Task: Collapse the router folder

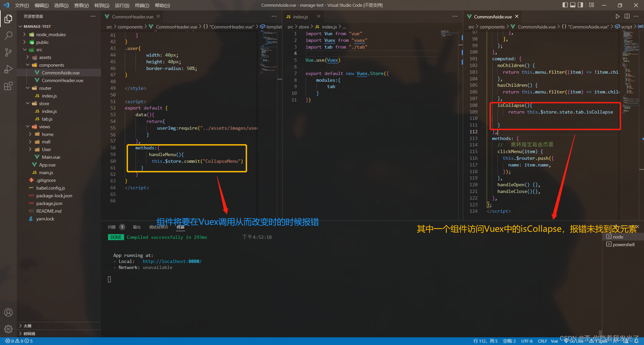Action: [x=28, y=88]
